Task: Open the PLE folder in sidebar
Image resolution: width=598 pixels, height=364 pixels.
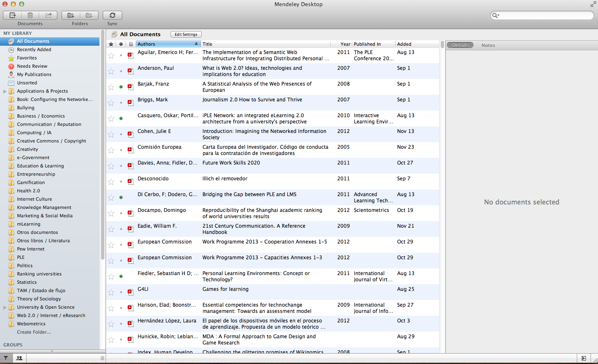Action: click(21, 257)
